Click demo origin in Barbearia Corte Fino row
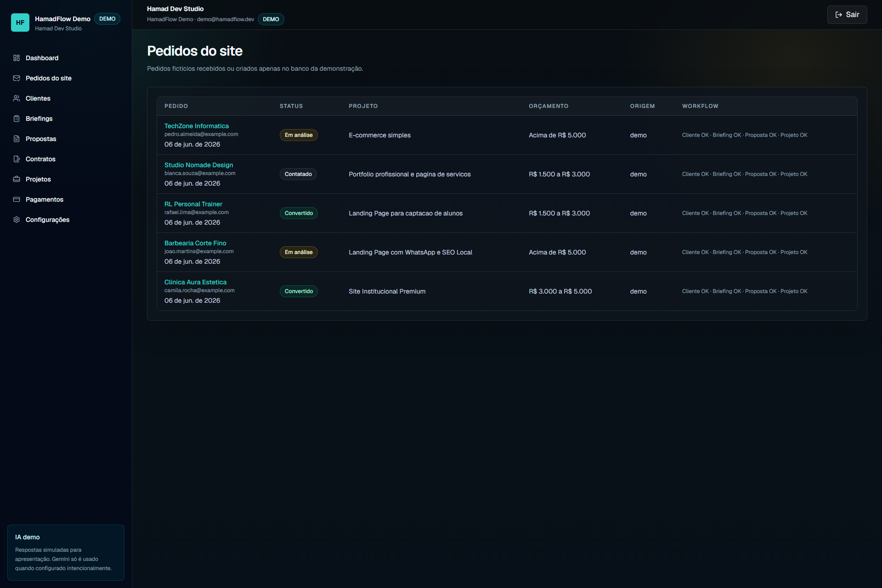The image size is (882, 588). (x=638, y=252)
